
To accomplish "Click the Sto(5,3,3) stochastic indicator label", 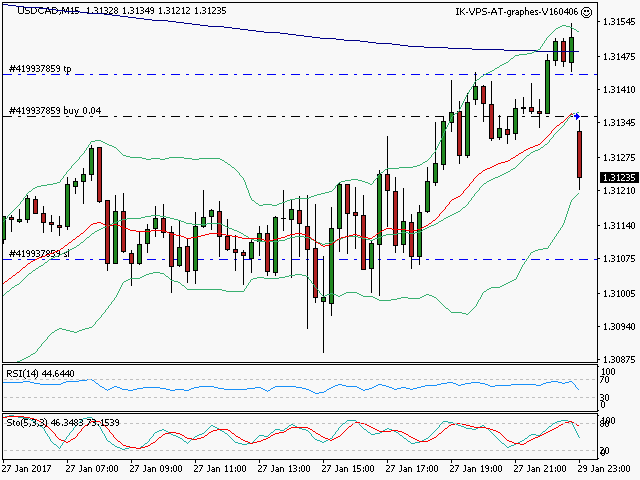I will [x=63, y=422].
